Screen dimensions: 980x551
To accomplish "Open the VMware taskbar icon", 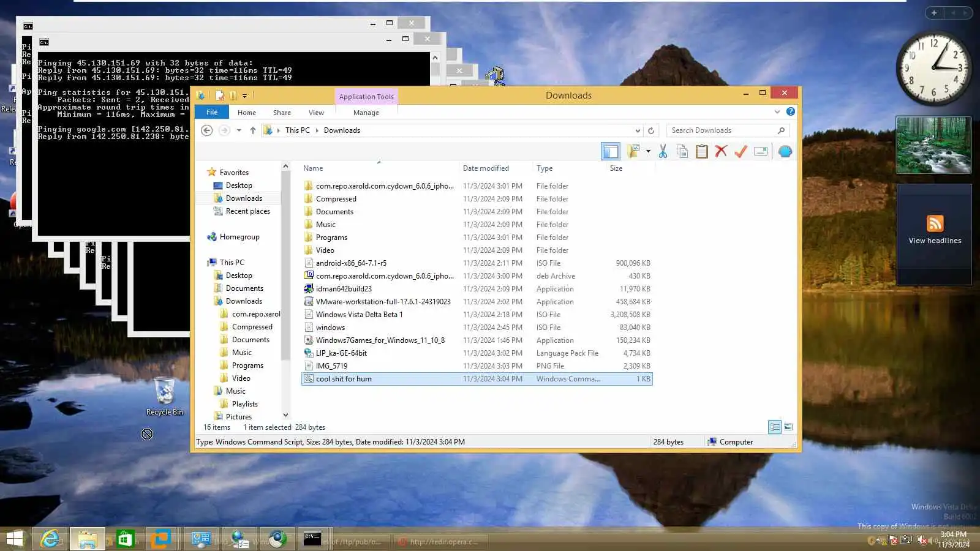I will (162, 539).
